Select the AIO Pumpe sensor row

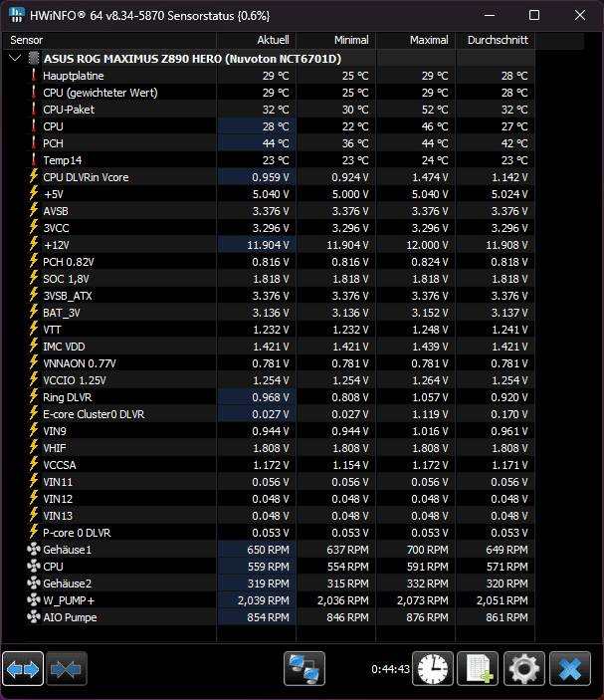pos(269,617)
